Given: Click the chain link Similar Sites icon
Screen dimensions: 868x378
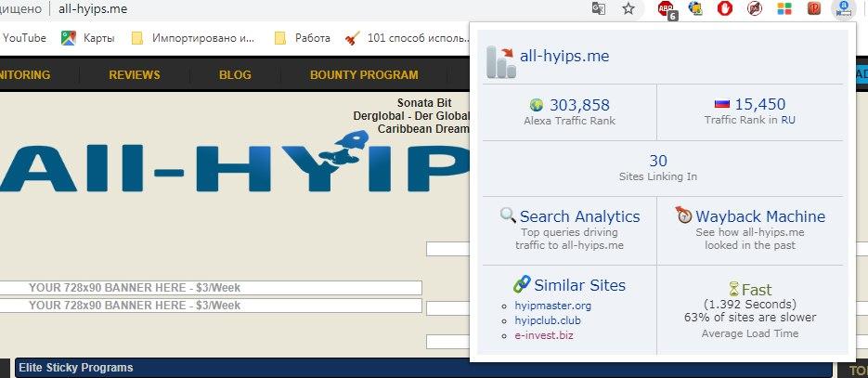Looking at the screenshot, I should [x=522, y=284].
